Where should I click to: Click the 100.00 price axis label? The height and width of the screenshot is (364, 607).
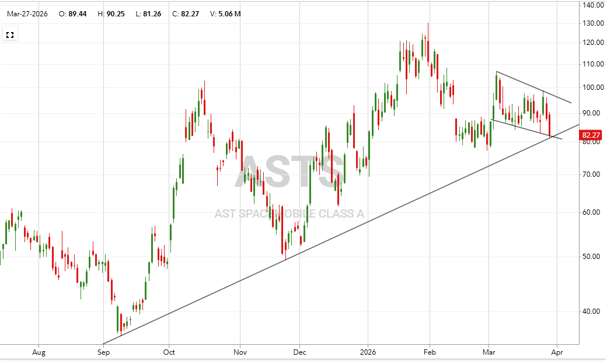(594, 87)
